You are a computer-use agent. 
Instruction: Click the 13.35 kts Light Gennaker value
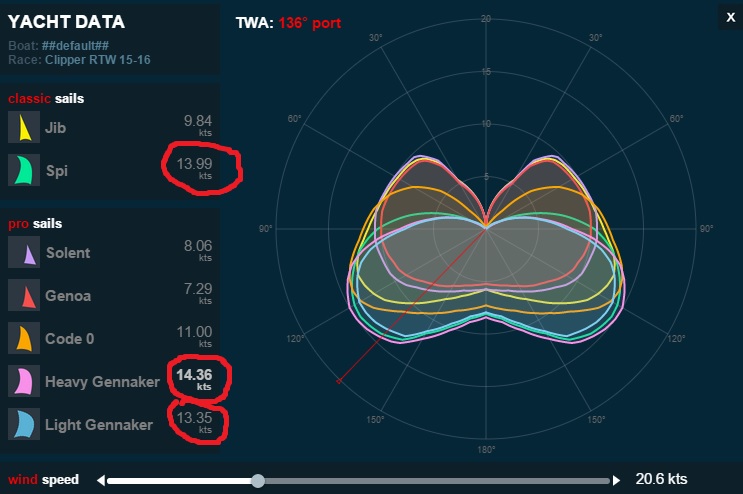pos(194,422)
